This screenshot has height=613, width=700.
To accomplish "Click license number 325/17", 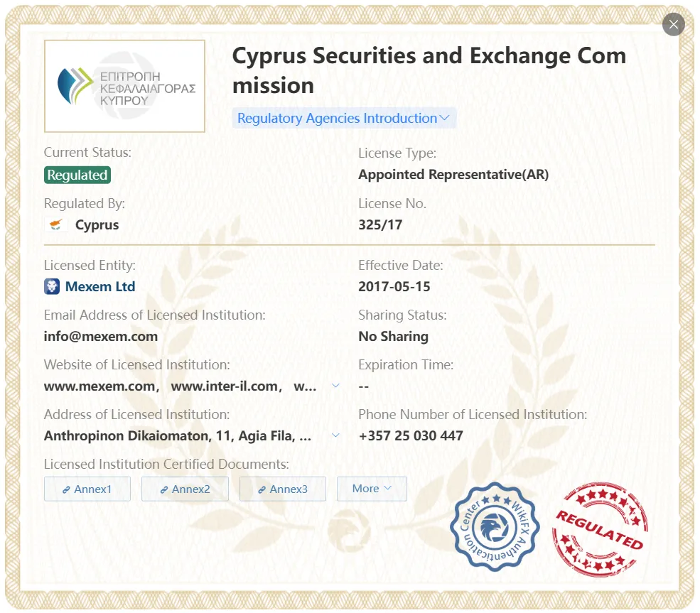I will 380,225.
